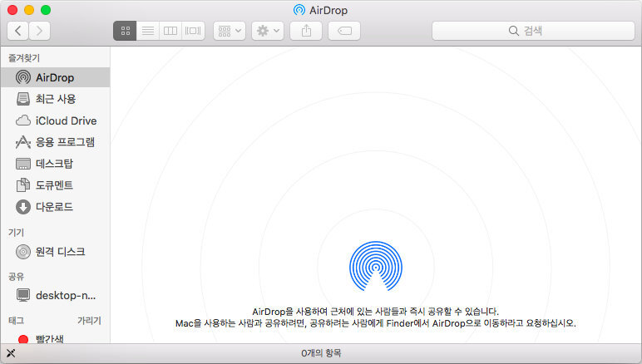Select the 빨간색 red tag
642x364 pixels.
pyautogui.click(x=55, y=339)
